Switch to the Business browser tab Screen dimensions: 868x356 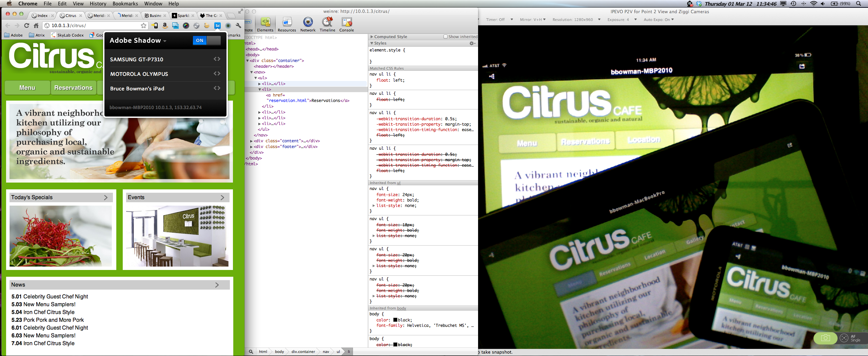155,15
